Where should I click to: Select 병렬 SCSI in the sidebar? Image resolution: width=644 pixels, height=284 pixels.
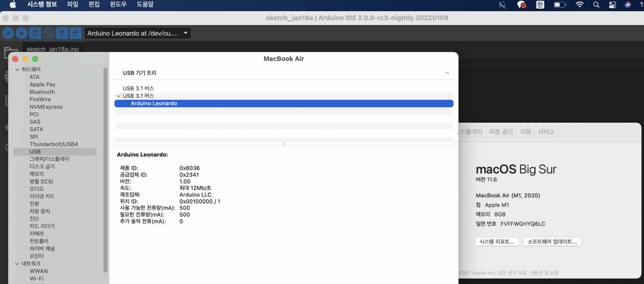click(x=41, y=181)
